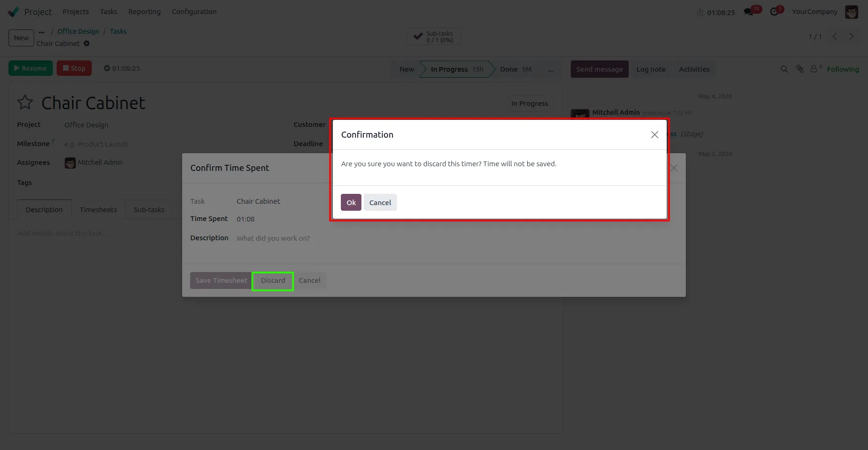Switch to the Timesheets tab

tap(98, 210)
